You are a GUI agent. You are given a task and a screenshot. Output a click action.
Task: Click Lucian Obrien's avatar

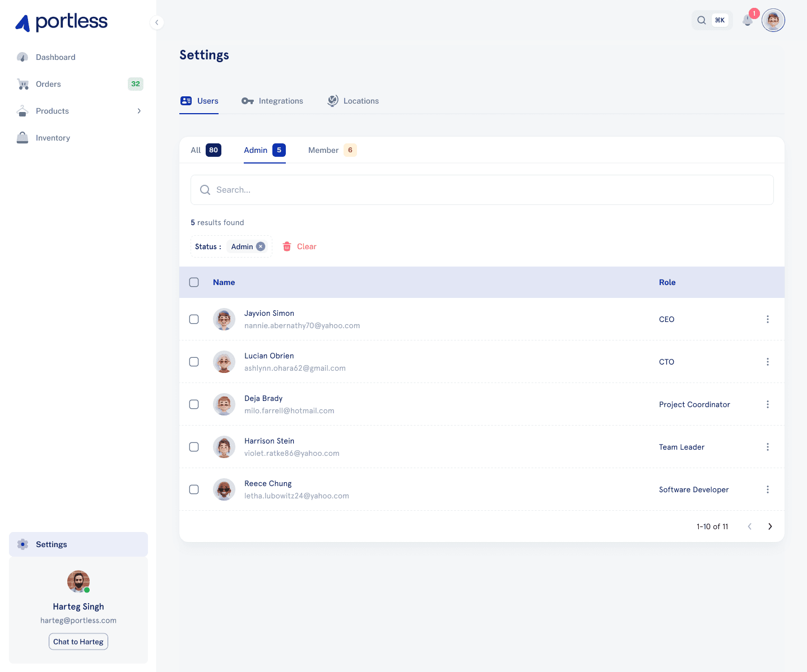pyautogui.click(x=224, y=362)
